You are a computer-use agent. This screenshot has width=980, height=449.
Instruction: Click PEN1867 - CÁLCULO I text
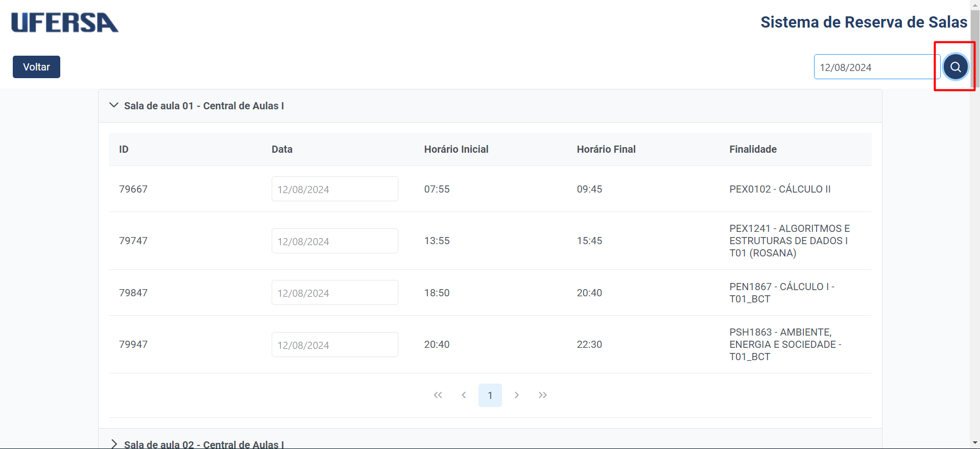coord(782,293)
